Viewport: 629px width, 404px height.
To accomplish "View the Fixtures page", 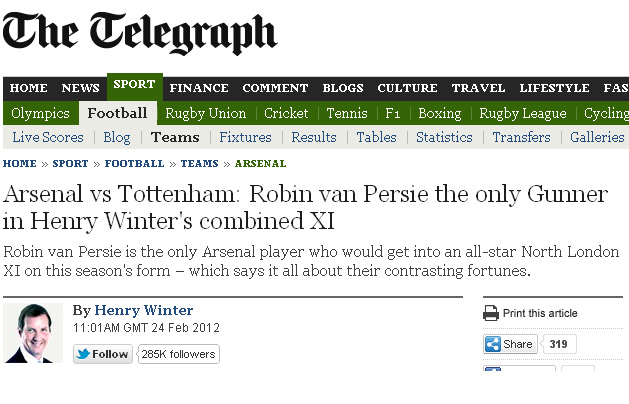I will coord(245,137).
